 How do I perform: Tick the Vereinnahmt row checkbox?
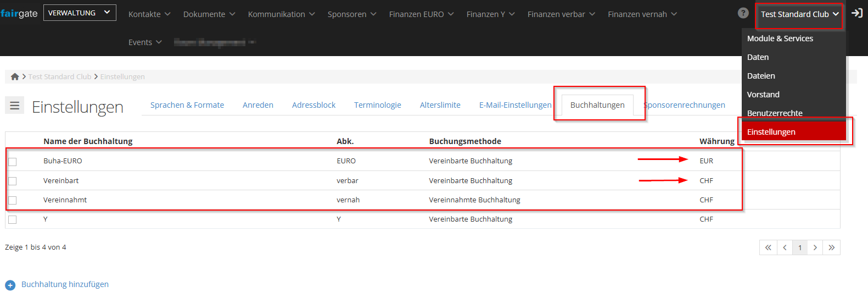[13, 200]
